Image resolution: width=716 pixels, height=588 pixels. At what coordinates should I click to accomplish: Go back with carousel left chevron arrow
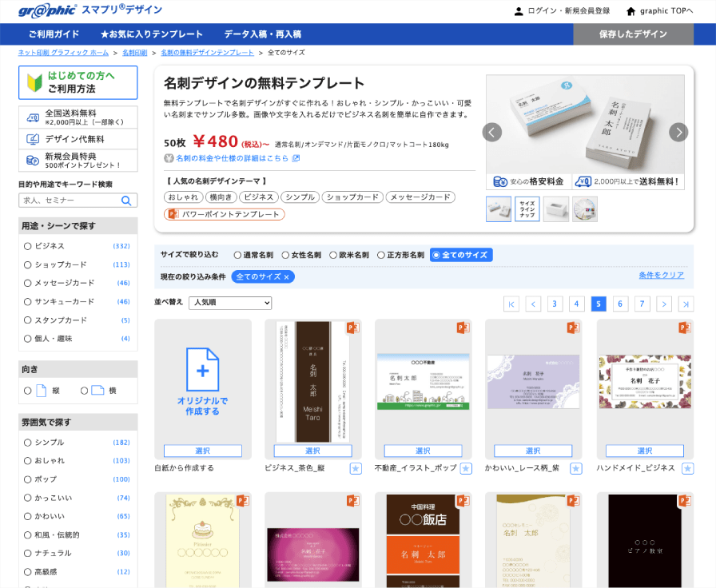pyautogui.click(x=493, y=132)
